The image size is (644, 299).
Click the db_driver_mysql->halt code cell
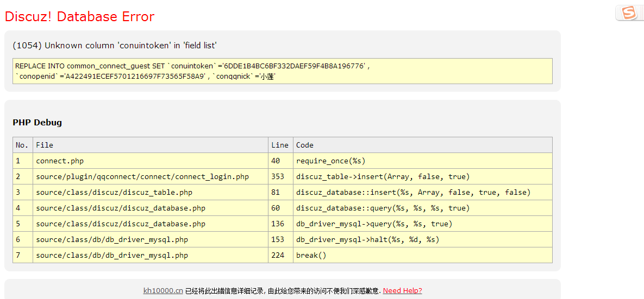click(367, 240)
